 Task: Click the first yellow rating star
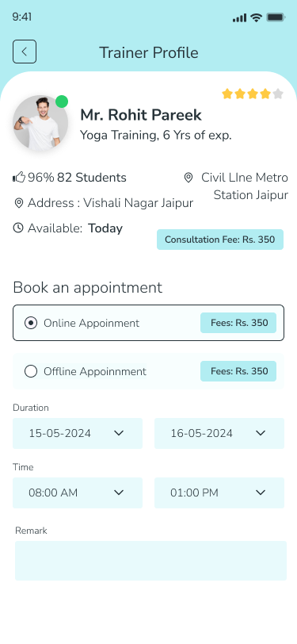[x=227, y=94]
